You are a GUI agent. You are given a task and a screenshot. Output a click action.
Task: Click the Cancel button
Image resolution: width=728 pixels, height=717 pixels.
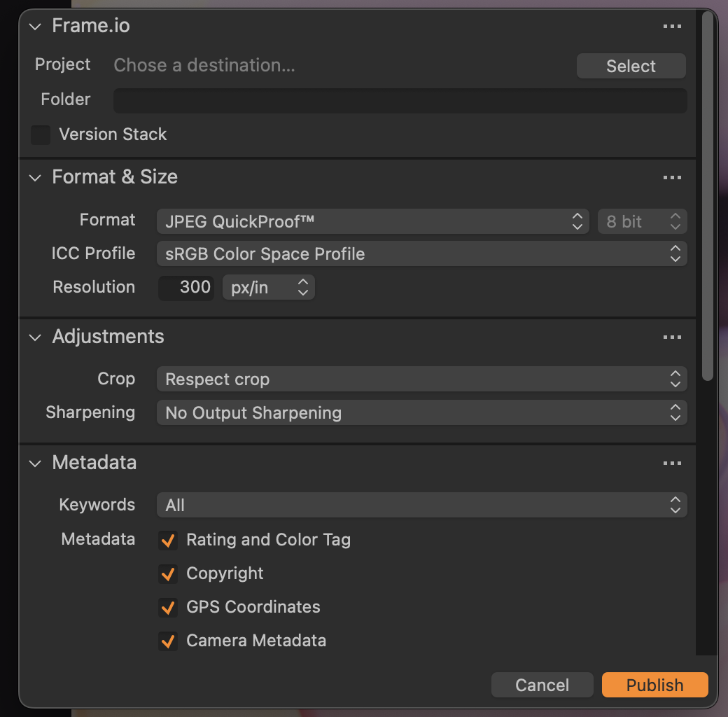pos(542,685)
